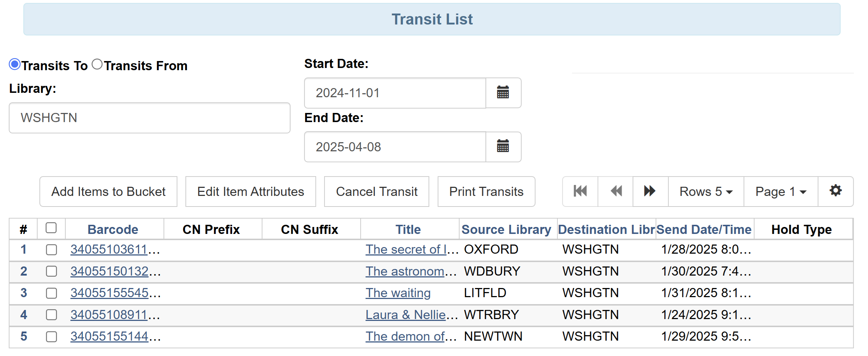Click Add Items to Bucket
The image size is (868, 356).
pos(108,191)
